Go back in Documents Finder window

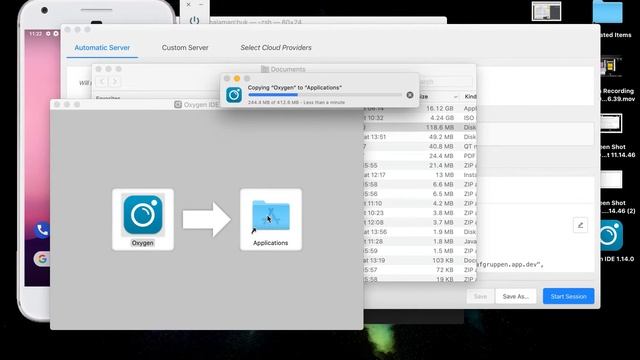(102, 82)
